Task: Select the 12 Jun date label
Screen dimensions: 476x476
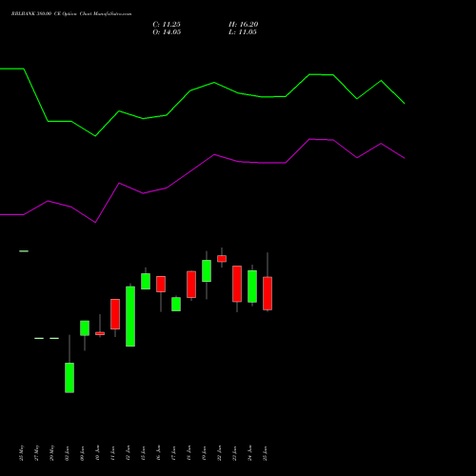Action: point(129,453)
